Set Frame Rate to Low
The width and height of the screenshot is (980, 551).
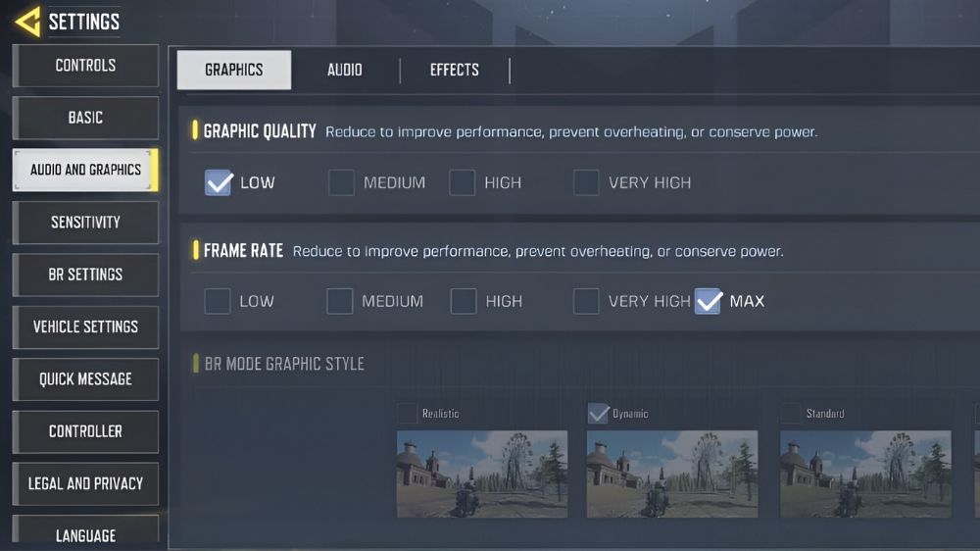pos(218,301)
